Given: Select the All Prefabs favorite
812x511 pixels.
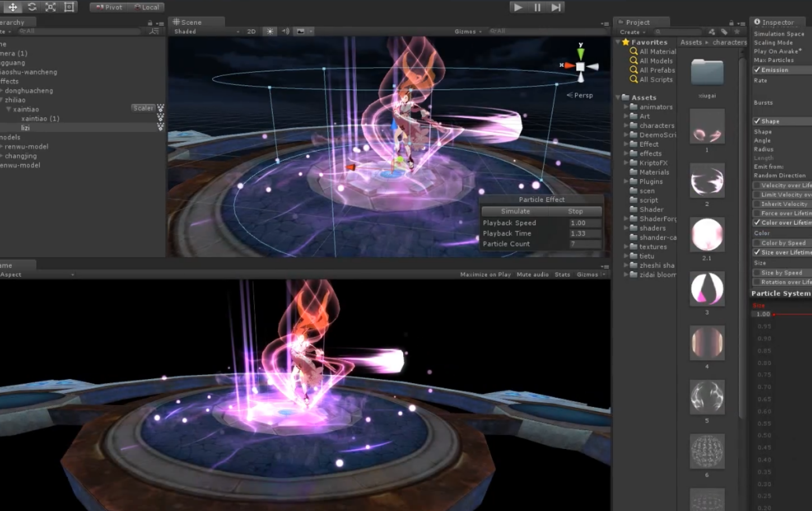Looking at the screenshot, I should tap(657, 71).
